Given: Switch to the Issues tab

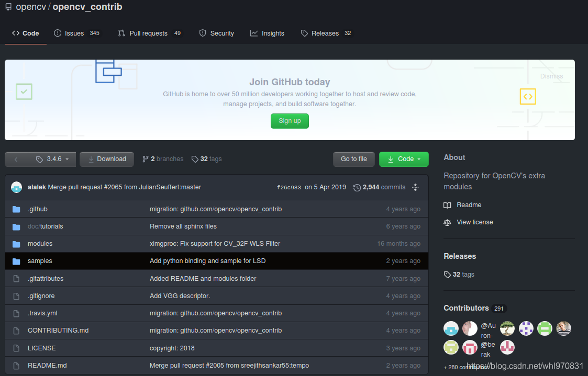Looking at the screenshot, I should click(77, 33).
